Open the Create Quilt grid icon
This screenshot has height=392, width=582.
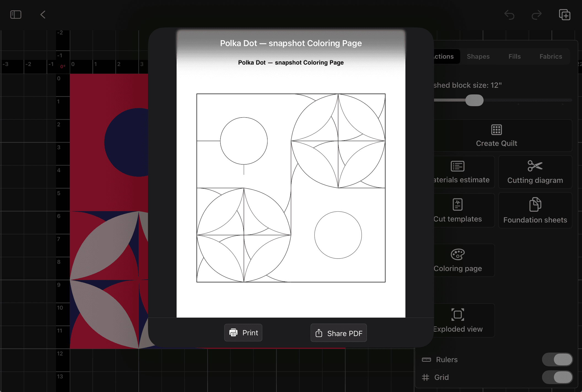coord(496,130)
